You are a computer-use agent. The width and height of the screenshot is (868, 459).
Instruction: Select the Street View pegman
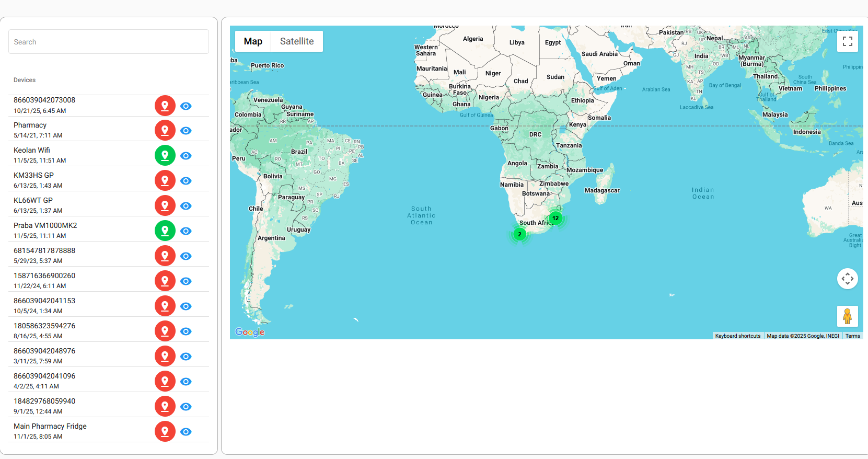[x=847, y=316]
